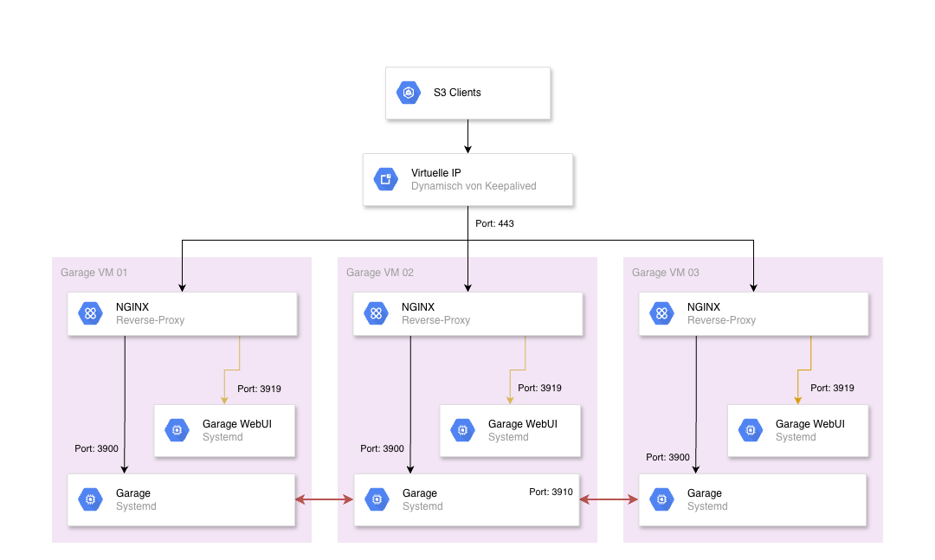
Task: Pick the NGINX icon in Garage VM 03
Action: coord(661,313)
